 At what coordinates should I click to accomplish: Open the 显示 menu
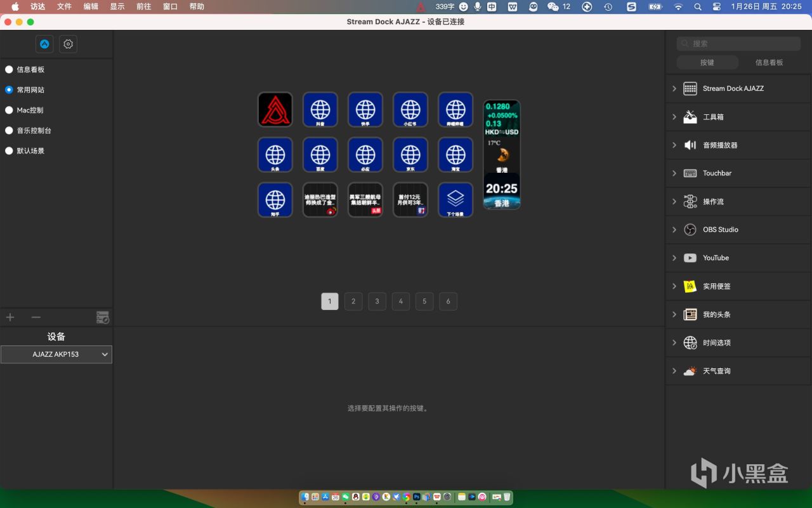[117, 6]
